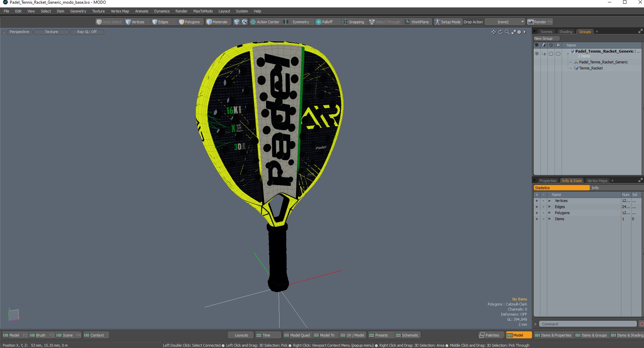Viewport: 644px width, 348px height.
Task: Switch to the Scenes tab
Action: tap(546, 32)
